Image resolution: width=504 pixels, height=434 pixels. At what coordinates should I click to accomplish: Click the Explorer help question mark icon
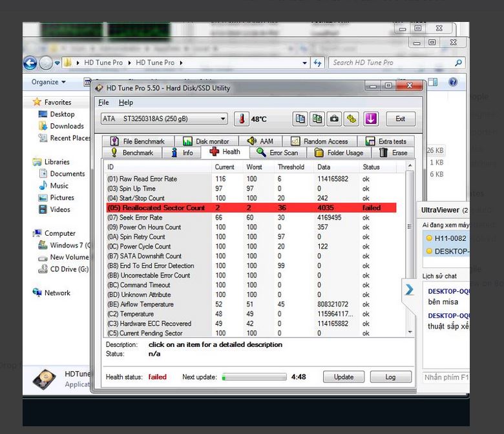point(453,82)
